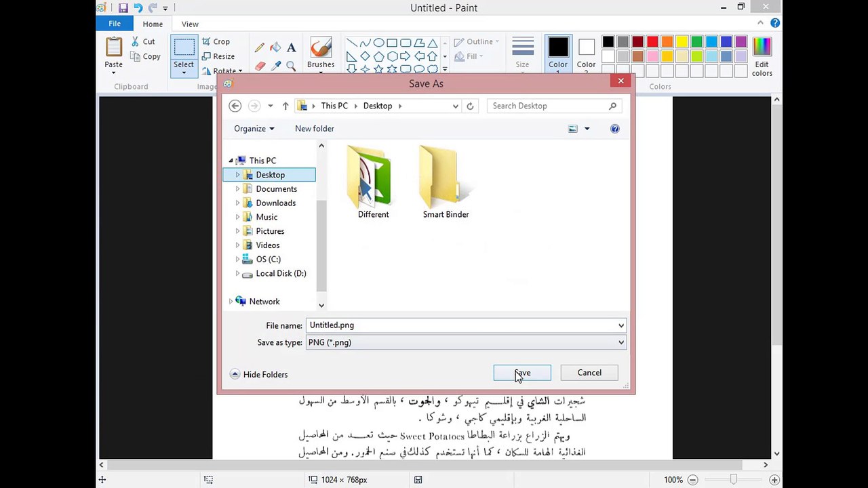This screenshot has width=868, height=488.
Task: Go up one folder level in Save As
Action: [285, 106]
